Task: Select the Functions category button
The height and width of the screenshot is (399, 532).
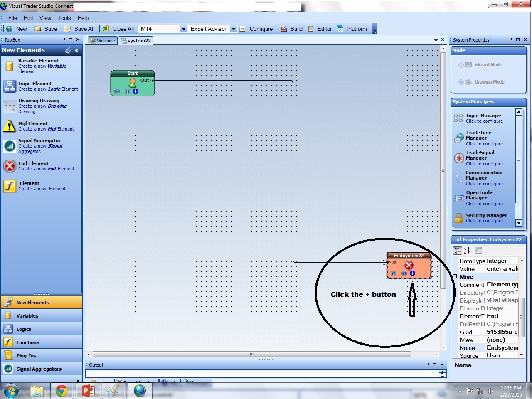Action: click(x=42, y=342)
